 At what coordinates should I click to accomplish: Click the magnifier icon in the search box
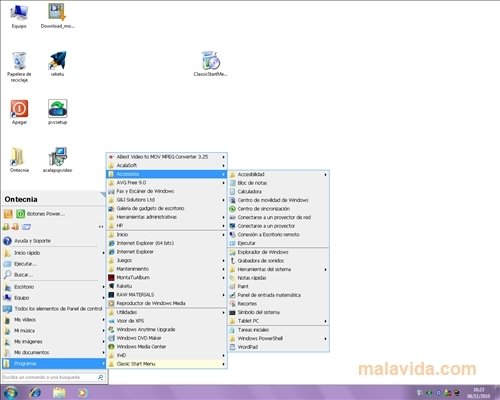[100, 377]
